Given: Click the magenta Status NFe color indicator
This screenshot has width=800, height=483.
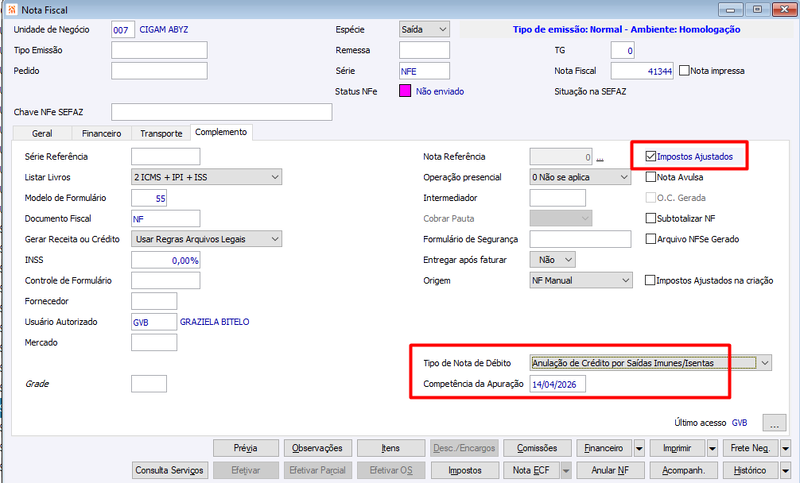Looking at the screenshot, I should coord(405,91).
